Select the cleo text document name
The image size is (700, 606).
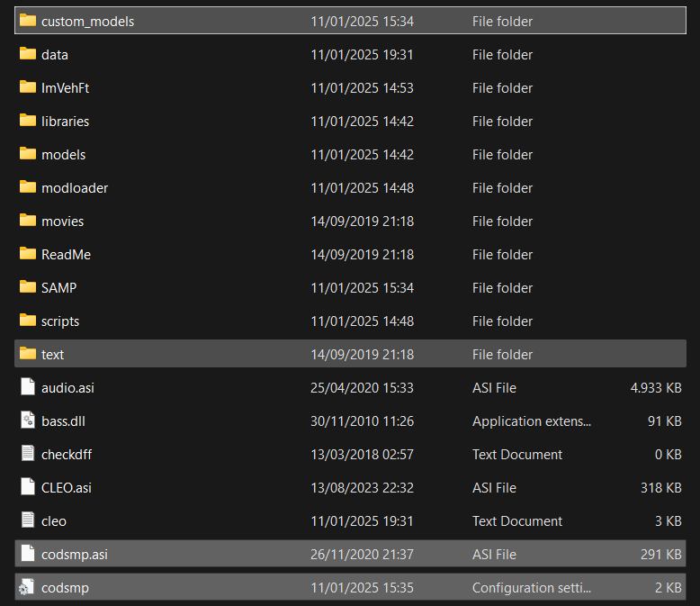click(54, 521)
